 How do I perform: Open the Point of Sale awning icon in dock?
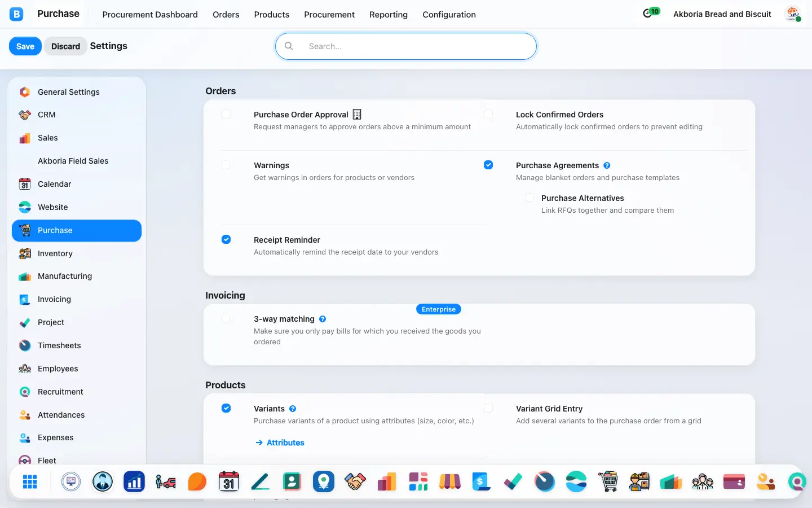[450, 481]
